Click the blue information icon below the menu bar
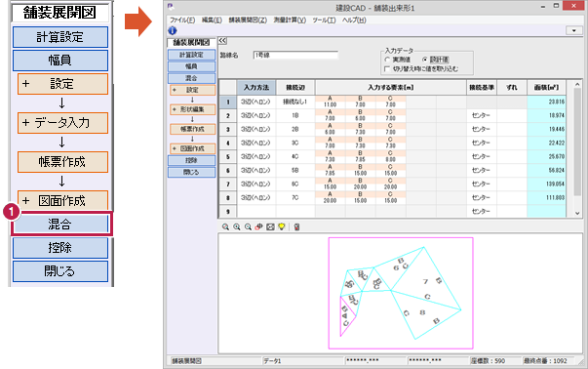 tap(173, 31)
